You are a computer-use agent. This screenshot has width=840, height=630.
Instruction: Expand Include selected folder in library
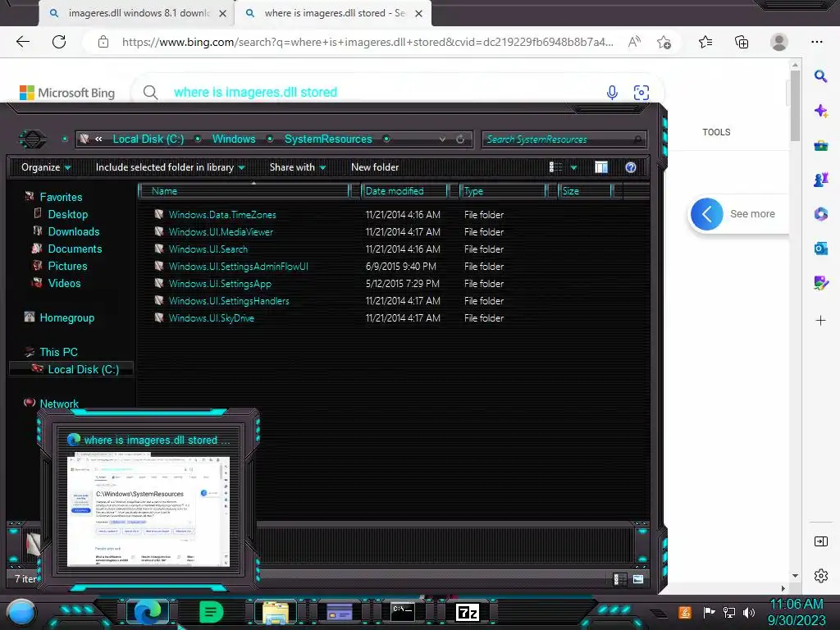(171, 167)
